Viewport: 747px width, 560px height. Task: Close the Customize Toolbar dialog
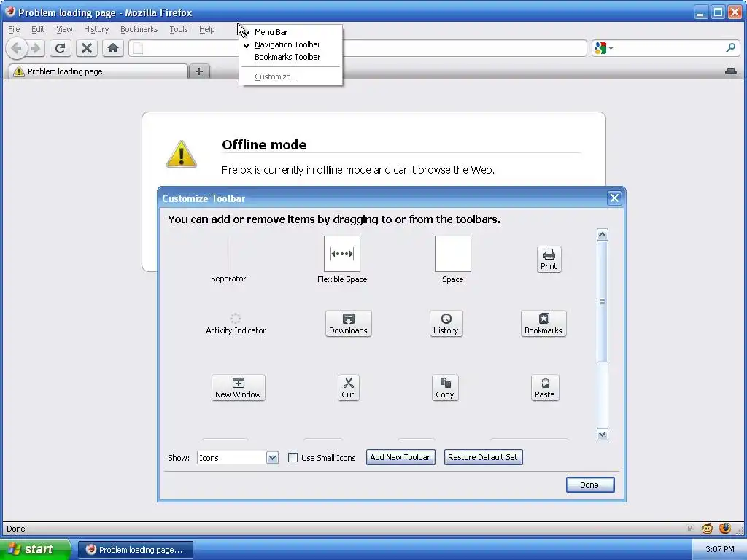pos(614,198)
